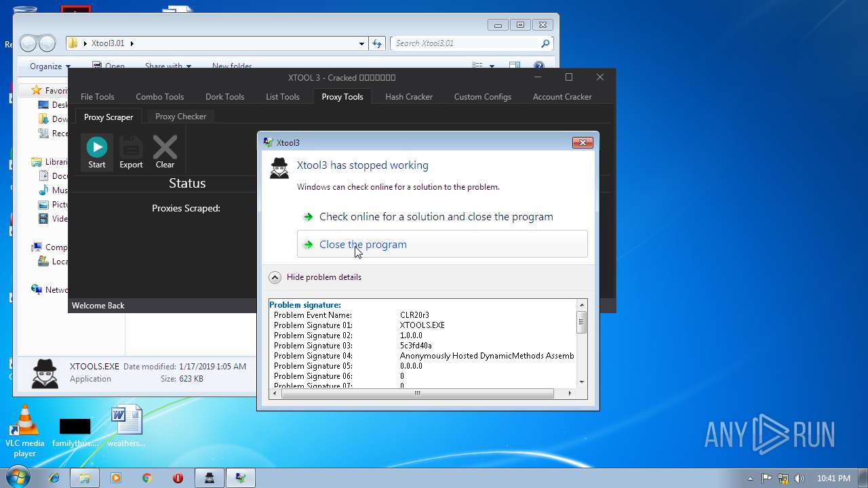Image resolution: width=868 pixels, height=488 pixels.
Task: Open the Hash Cracker tab
Action: pos(409,97)
